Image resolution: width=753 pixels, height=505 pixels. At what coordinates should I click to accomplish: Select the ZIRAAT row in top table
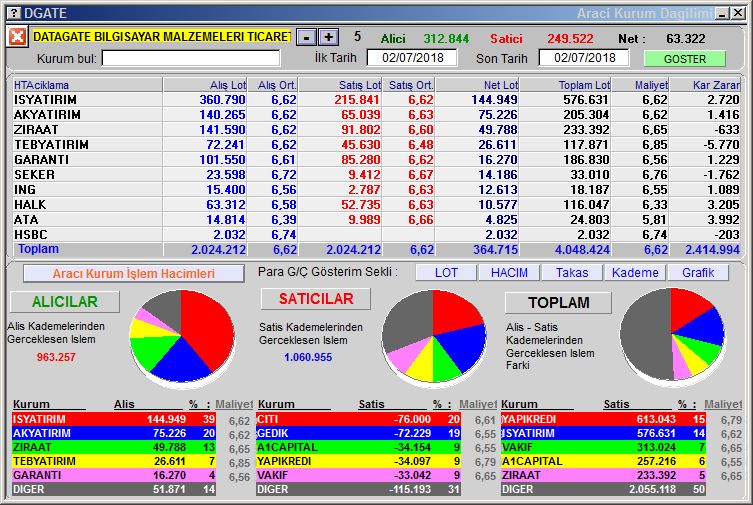click(376, 130)
